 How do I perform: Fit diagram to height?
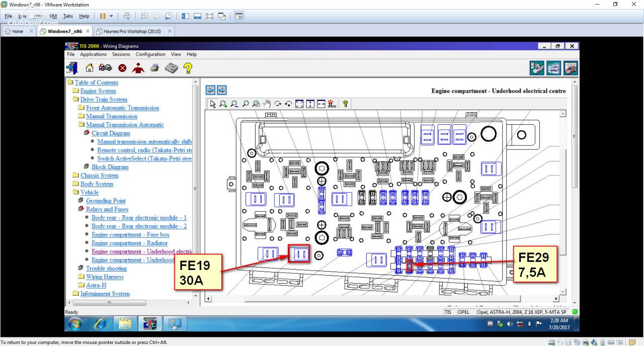tap(310, 104)
